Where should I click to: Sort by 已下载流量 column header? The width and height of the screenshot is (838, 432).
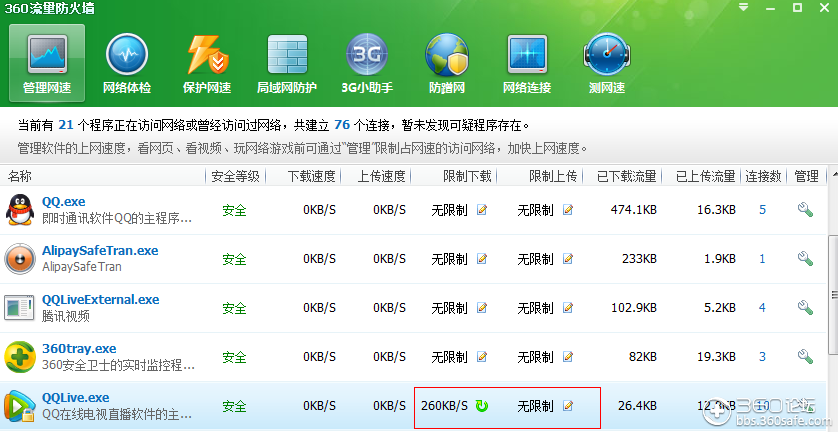click(x=626, y=176)
